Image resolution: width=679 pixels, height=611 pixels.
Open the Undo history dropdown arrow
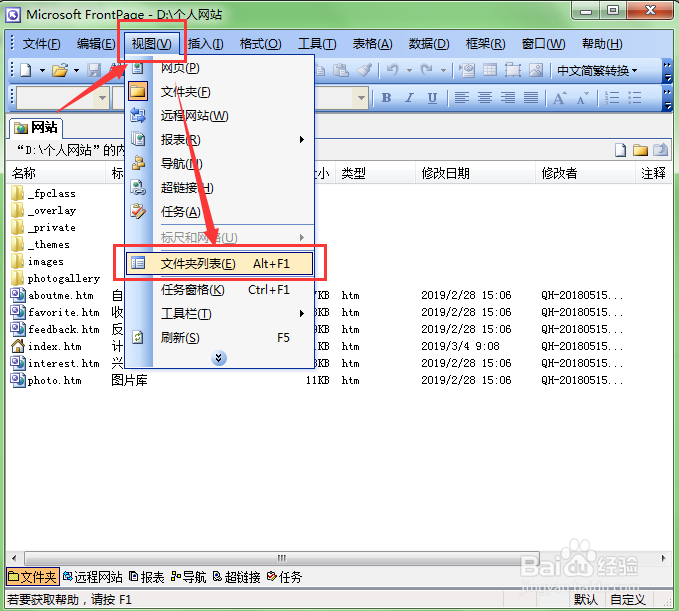[x=409, y=70]
